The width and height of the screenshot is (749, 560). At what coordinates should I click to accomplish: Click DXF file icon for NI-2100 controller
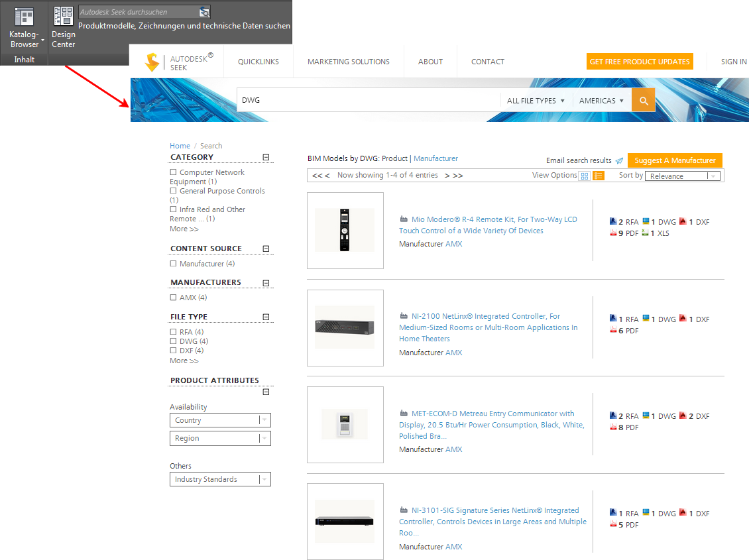click(683, 318)
